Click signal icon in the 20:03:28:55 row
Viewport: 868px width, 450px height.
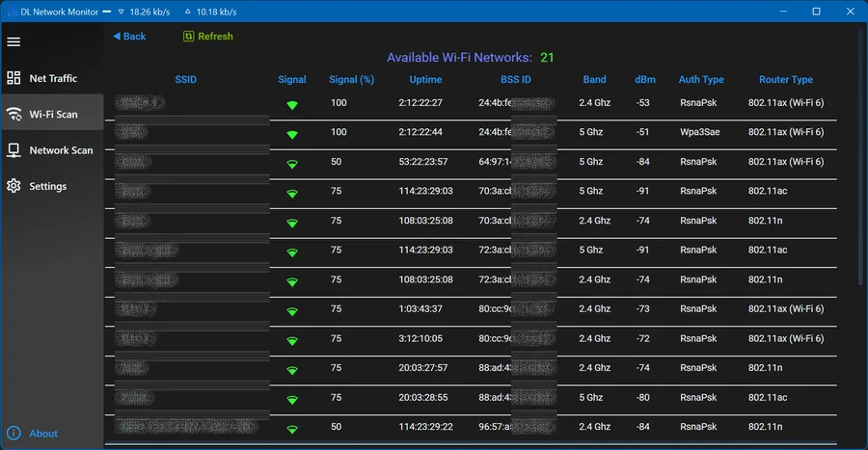(292, 400)
